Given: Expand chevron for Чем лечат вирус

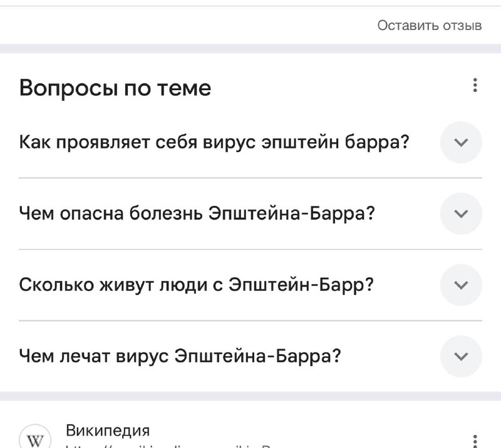Looking at the screenshot, I should coord(461,356).
